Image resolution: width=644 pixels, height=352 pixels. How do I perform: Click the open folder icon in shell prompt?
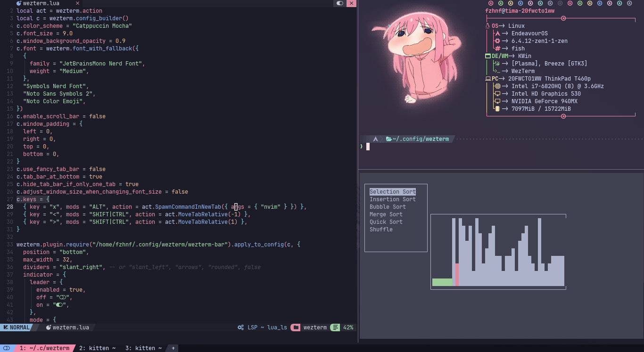389,139
